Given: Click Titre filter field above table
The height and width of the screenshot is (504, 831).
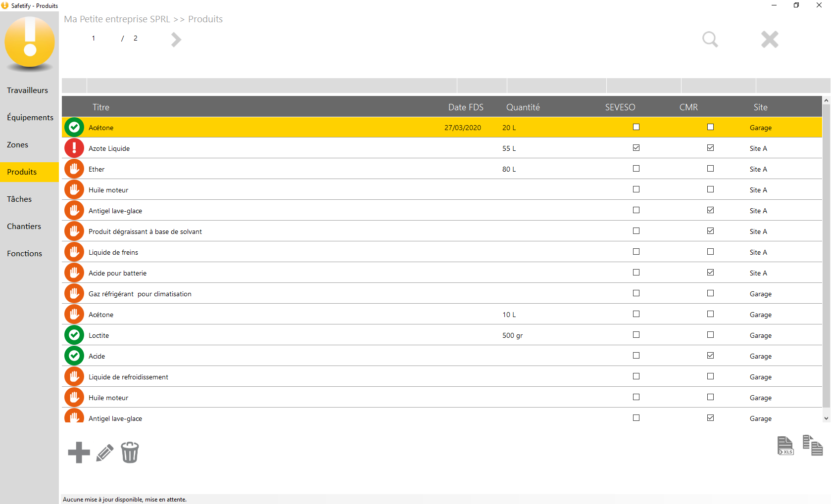Looking at the screenshot, I should point(272,86).
